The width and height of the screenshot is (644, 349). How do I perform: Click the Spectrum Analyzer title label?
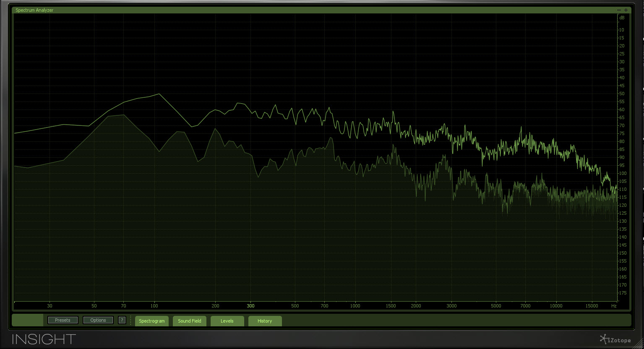click(x=34, y=10)
